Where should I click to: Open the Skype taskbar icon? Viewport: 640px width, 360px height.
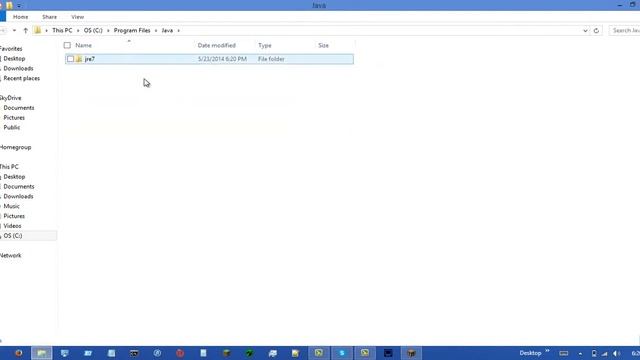click(x=342, y=353)
